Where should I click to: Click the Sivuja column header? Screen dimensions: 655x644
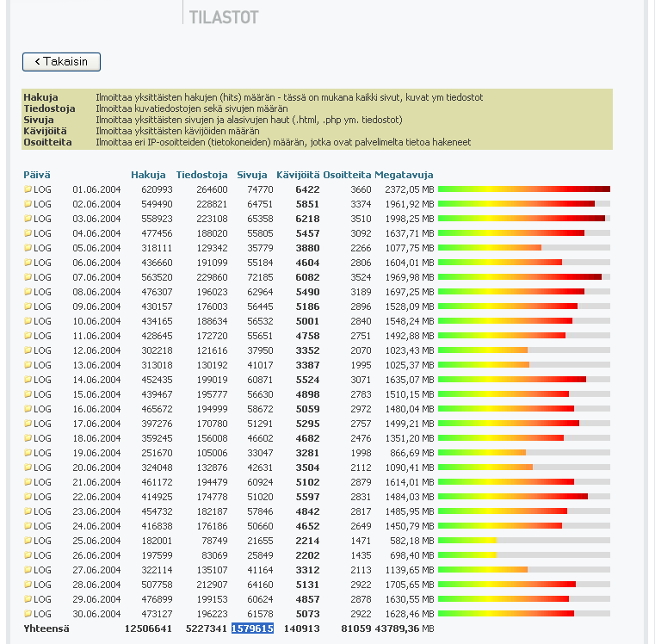(x=252, y=175)
